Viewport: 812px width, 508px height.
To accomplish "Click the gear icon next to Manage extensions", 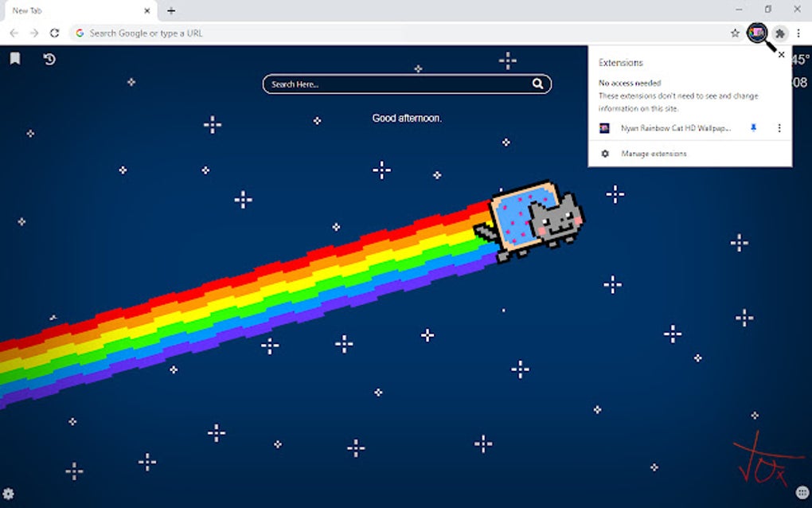I will pos(606,153).
